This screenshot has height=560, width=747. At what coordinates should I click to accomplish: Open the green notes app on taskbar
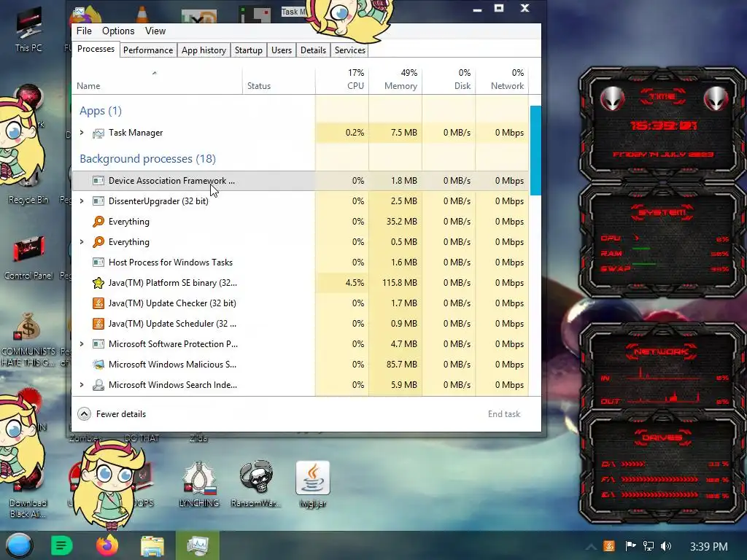click(61, 545)
